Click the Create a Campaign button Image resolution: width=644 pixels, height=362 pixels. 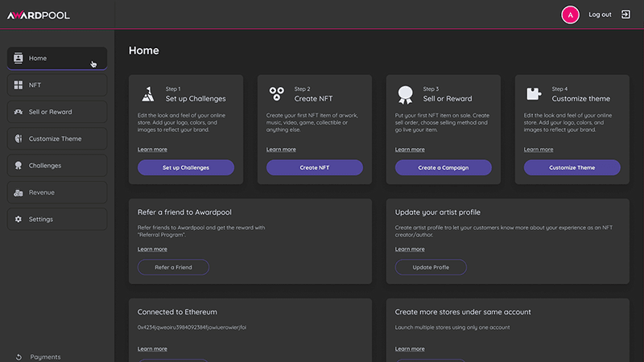444,167
